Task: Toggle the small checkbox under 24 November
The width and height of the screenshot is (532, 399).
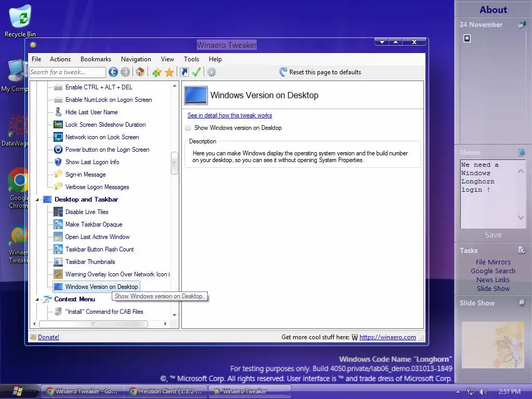Action: tap(467, 38)
